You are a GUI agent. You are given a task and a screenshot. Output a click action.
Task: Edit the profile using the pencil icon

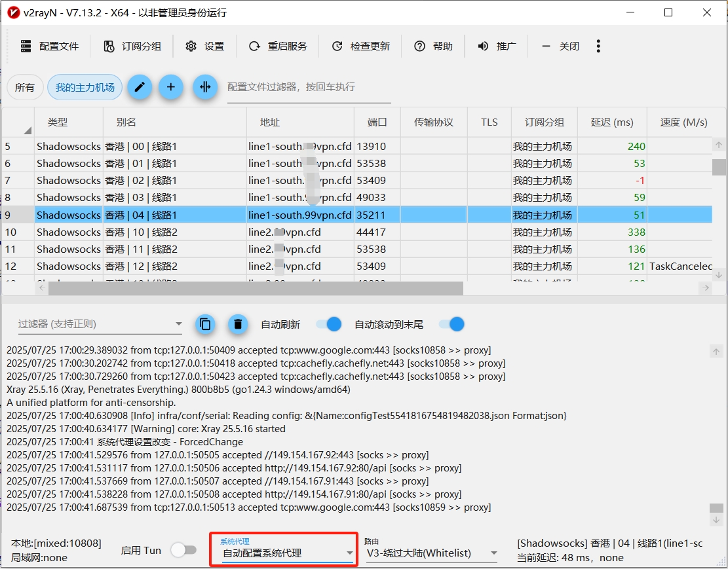point(140,86)
